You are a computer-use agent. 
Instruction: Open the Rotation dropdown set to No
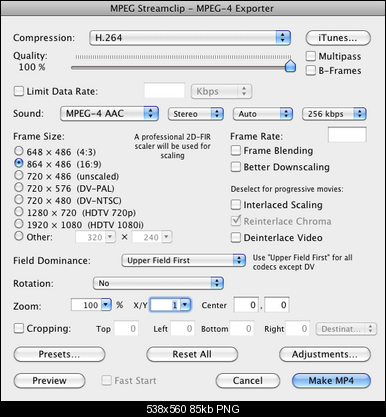tap(158, 283)
